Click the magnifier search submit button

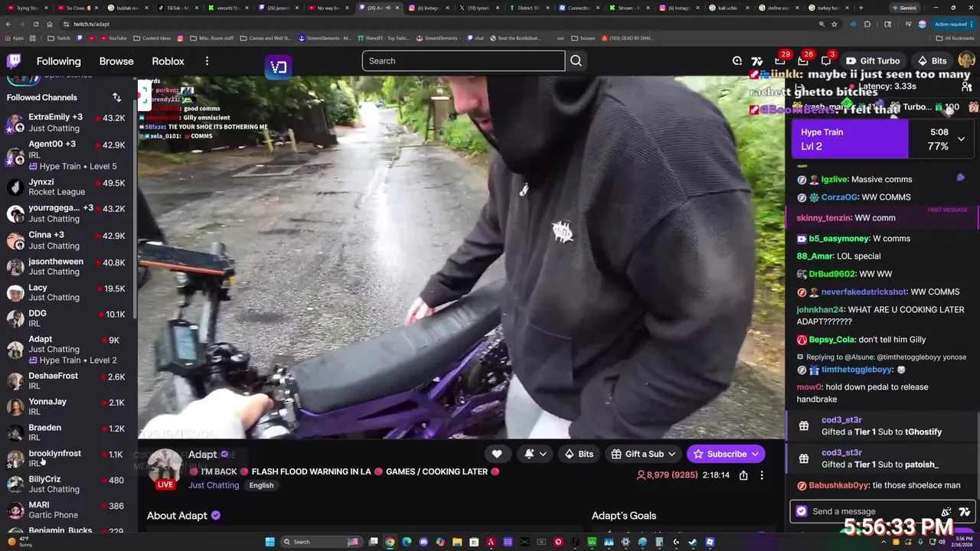577,61
